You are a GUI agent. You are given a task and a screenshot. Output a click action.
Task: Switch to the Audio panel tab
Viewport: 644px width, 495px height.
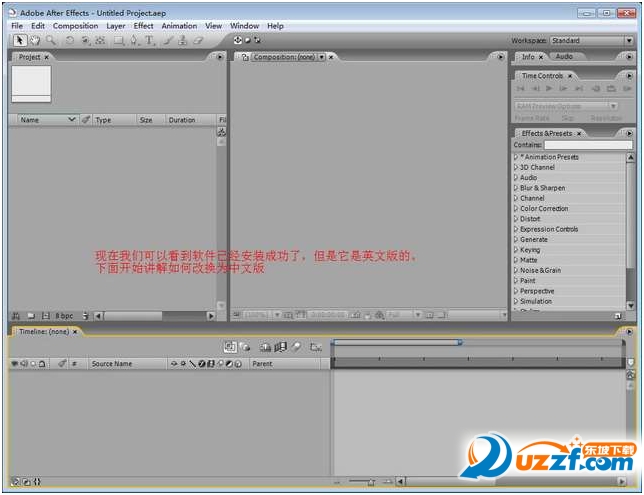coord(564,57)
